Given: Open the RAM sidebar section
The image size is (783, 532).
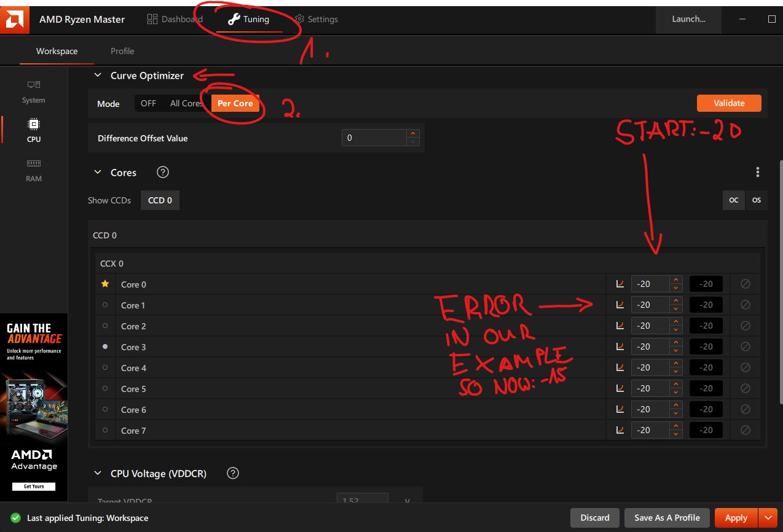Looking at the screenshot, I should [34, 170].
